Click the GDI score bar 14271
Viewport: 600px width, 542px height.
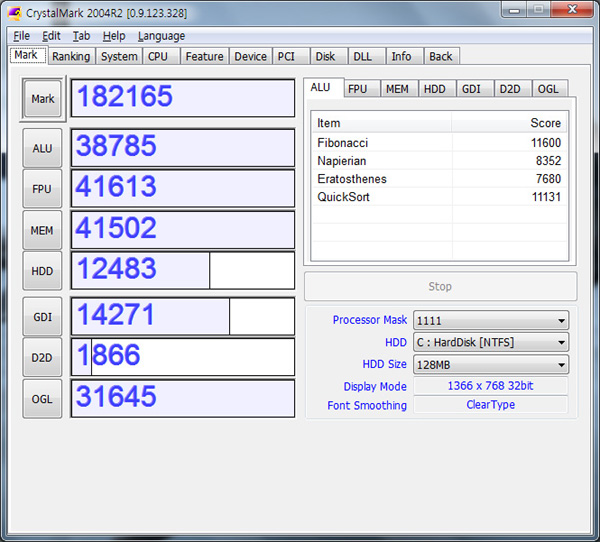click(183, 316)
